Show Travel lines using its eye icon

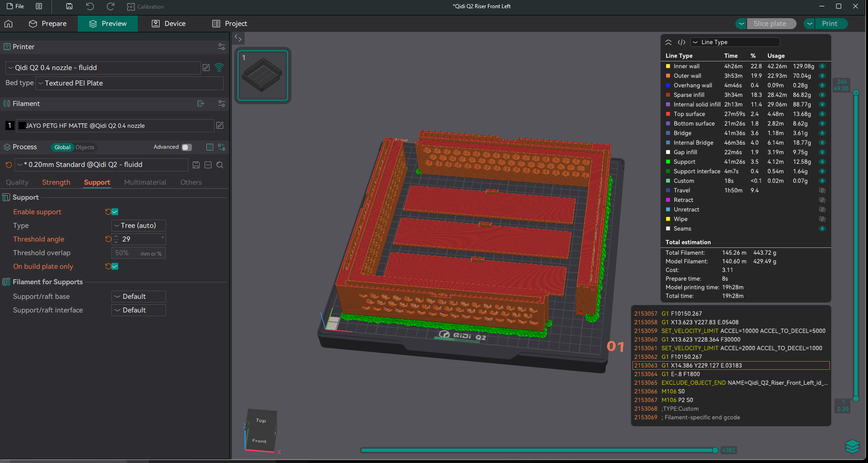tap(822, 191)
